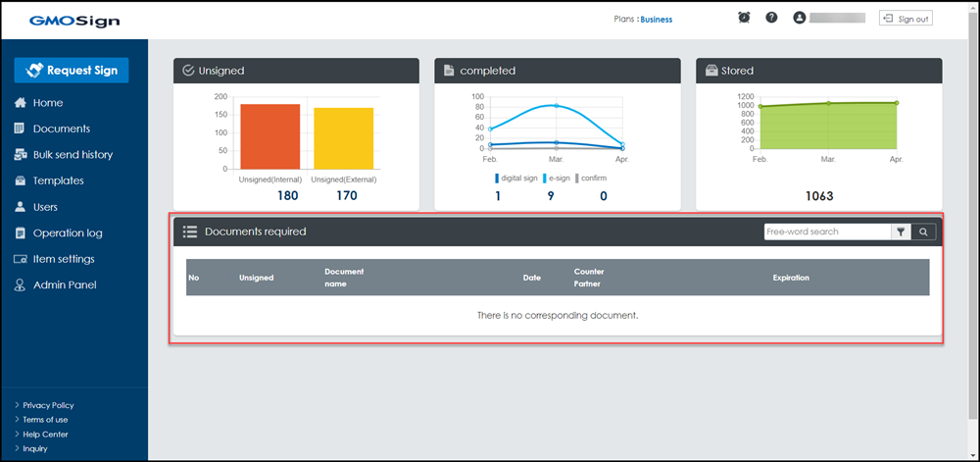The width and height of the screenshot is (980, 462).
Task: Toggle the digital sign legend entry
Action: pos(516,179)
